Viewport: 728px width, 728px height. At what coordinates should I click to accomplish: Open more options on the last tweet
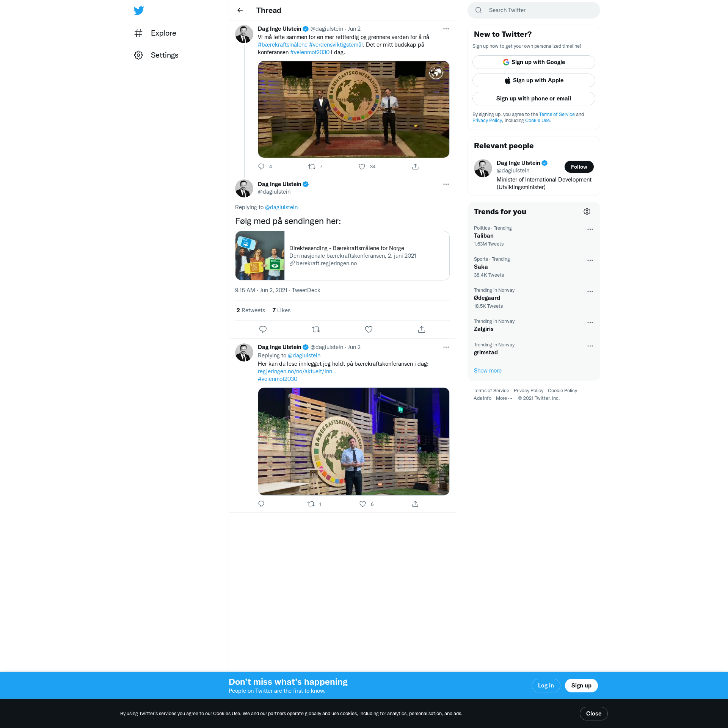coord(446,347)
